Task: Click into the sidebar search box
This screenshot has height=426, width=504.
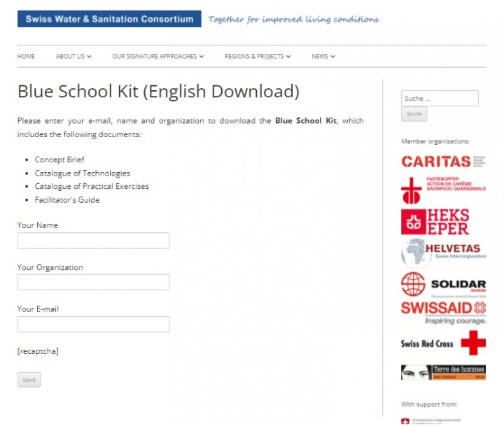Action: coord(440,99)
